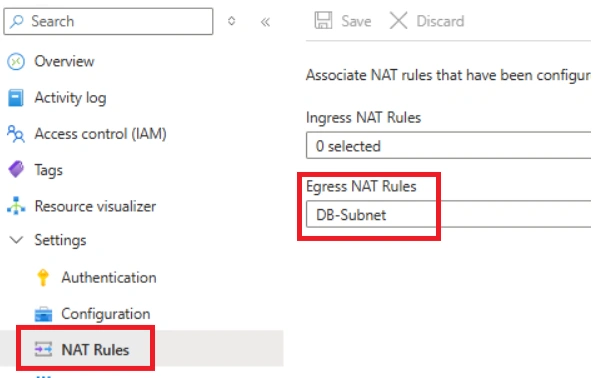This screenshot has height=378, width=596.
Task: Click the Egress NAT Rules label
Action: tap(361, 186)
